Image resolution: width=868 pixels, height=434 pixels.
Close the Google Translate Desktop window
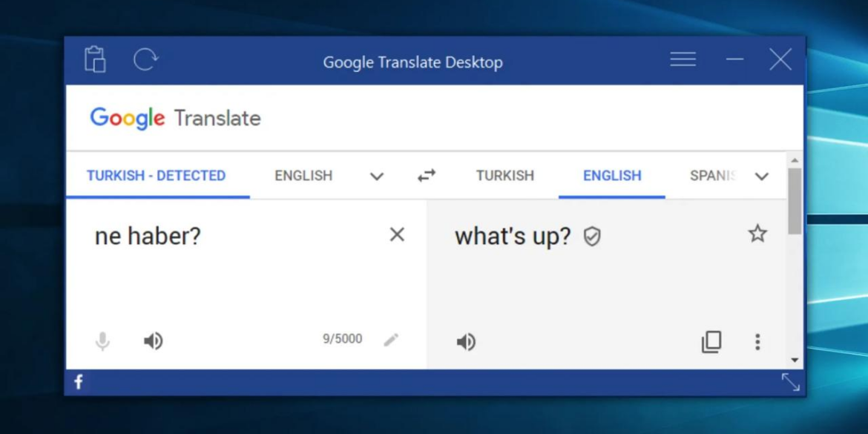(x=780, y=59)
